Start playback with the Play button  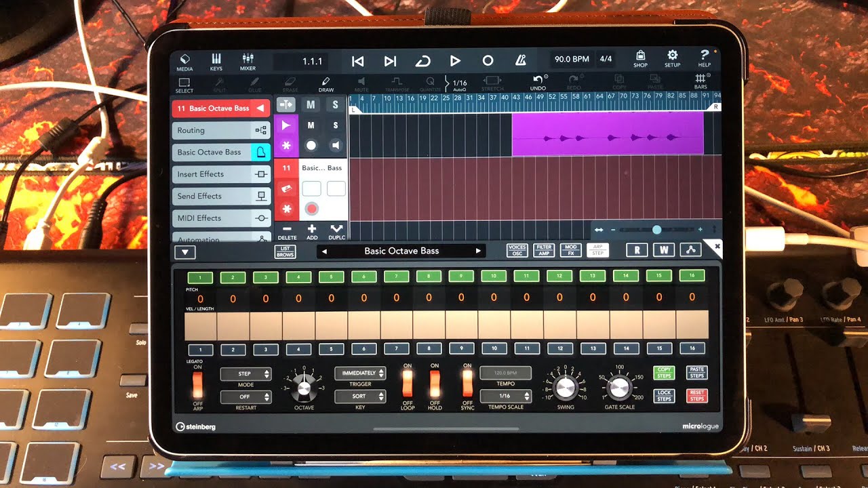point(455,61)
